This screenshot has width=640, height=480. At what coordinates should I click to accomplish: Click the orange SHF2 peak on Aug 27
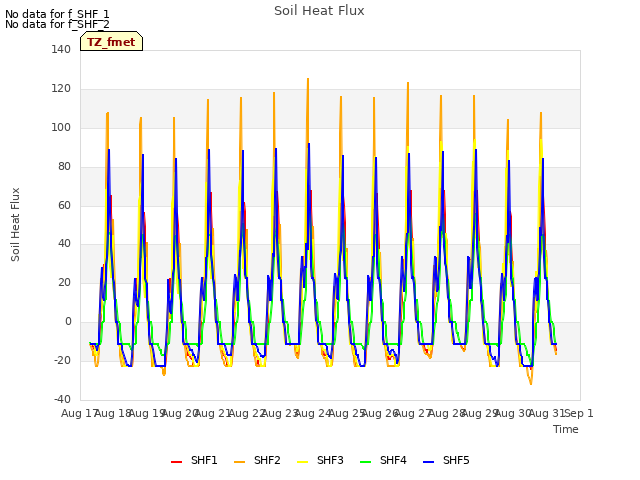click(x=408, y=83)
